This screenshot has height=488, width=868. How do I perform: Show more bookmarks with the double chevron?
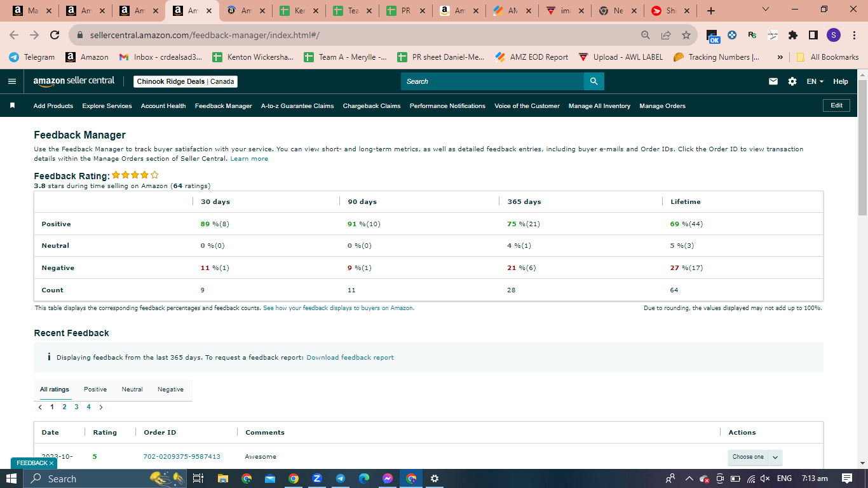pyautogui.click(x=780, y=57)
